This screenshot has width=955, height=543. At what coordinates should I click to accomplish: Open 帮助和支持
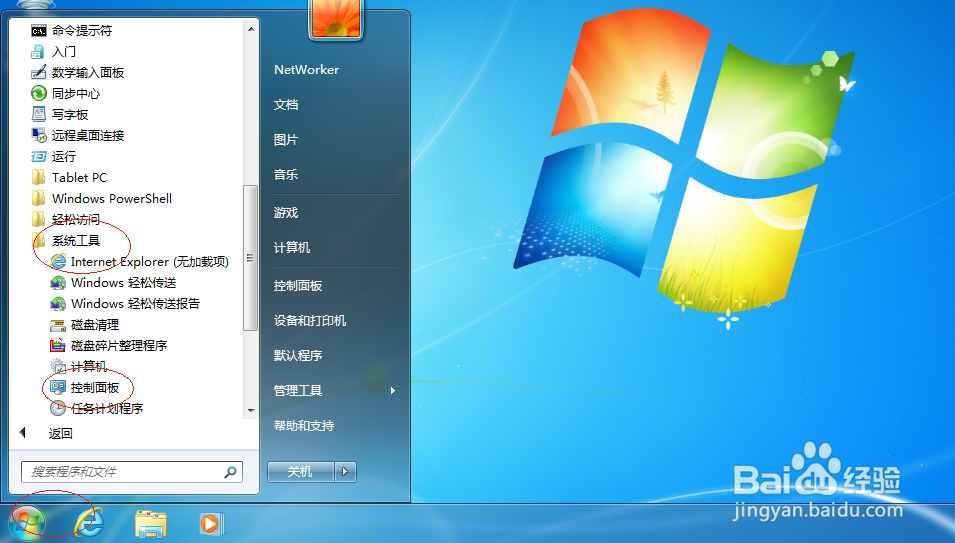[304, 426]
